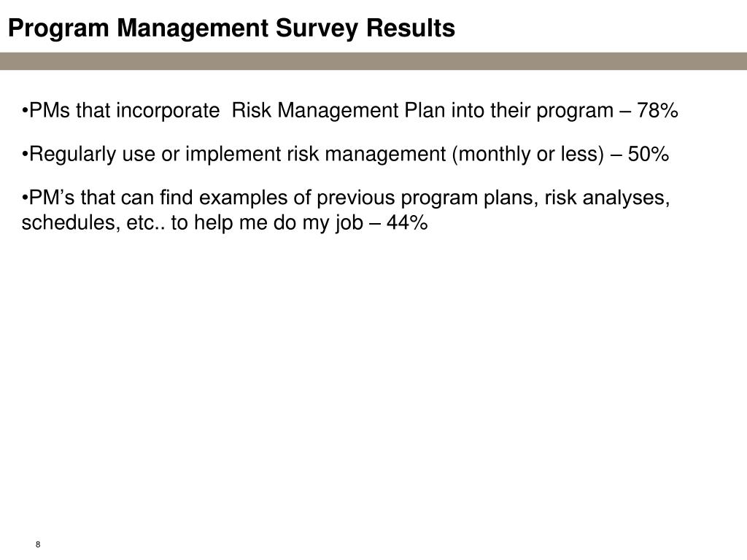Select the '50%' figure
Viewport: 747px width, 560px height.
coord(649,154)
